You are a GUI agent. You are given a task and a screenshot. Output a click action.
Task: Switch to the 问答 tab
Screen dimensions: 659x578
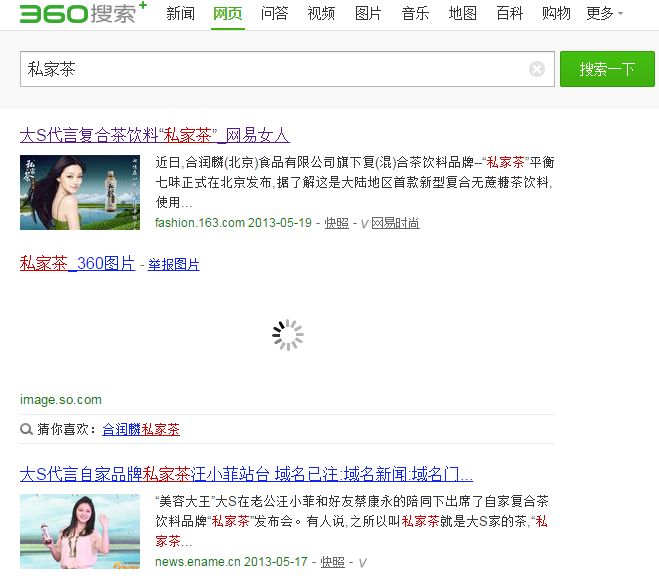point(274,13)
